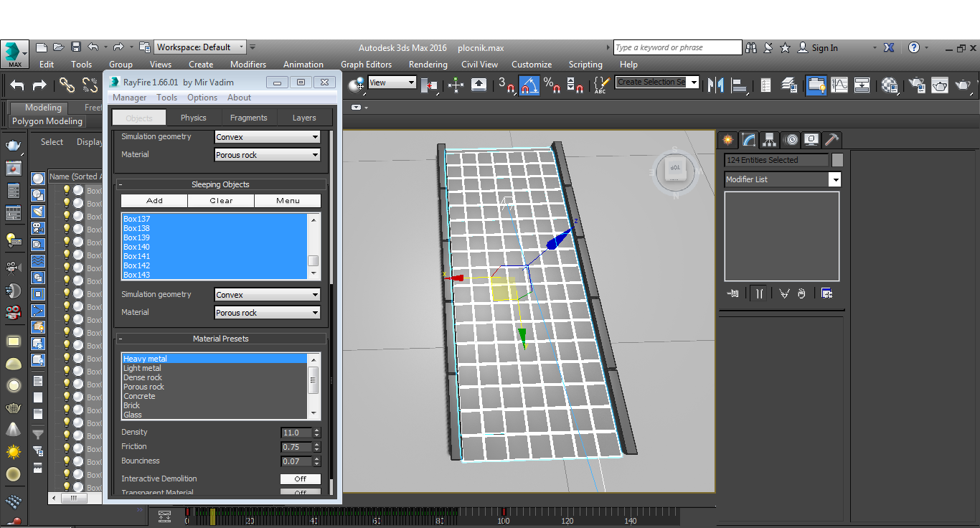Click Pin Stack icon below modifier stack
980x528 pixels.
tap(733, 293)
